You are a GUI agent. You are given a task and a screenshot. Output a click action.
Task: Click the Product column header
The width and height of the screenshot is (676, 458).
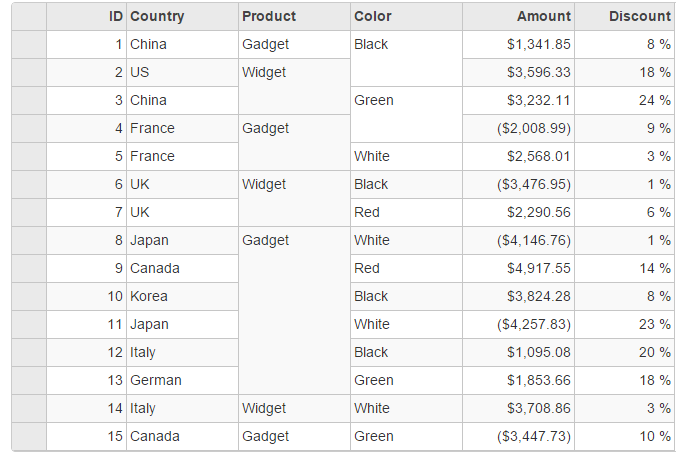tap(294, 16)
